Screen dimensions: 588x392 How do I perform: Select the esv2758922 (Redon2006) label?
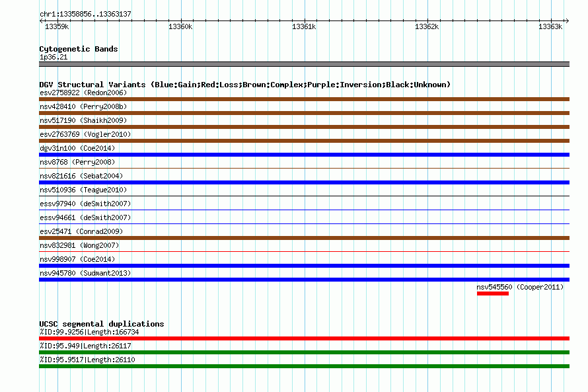83,93
